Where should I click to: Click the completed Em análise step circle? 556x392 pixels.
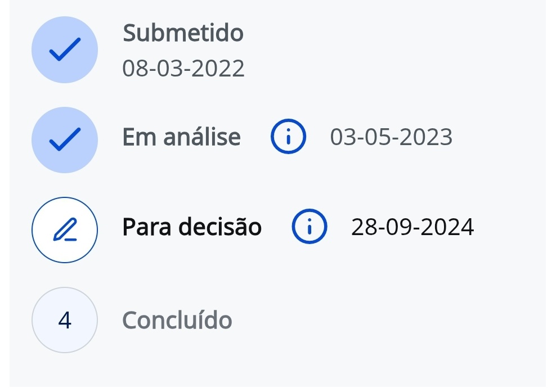[x=65, y=139]
